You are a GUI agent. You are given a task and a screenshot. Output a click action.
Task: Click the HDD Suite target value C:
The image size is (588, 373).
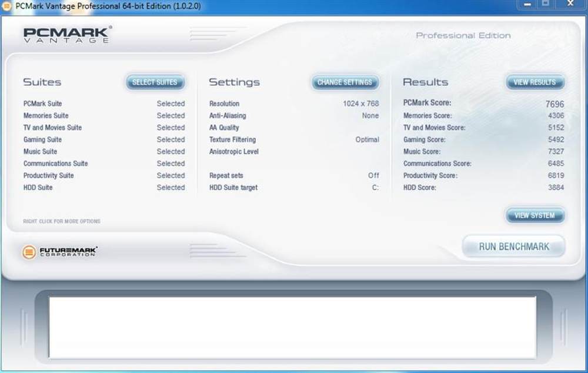coord(375,188)
